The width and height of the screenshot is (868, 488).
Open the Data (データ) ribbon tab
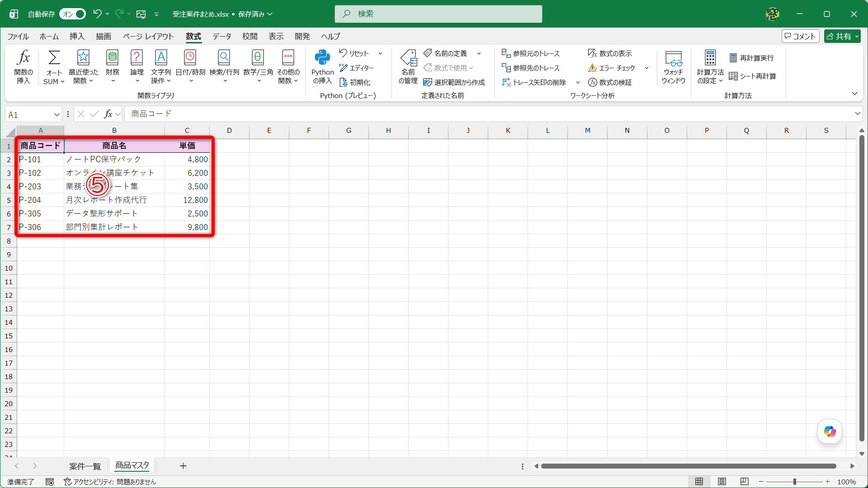(x=222, y=37)
